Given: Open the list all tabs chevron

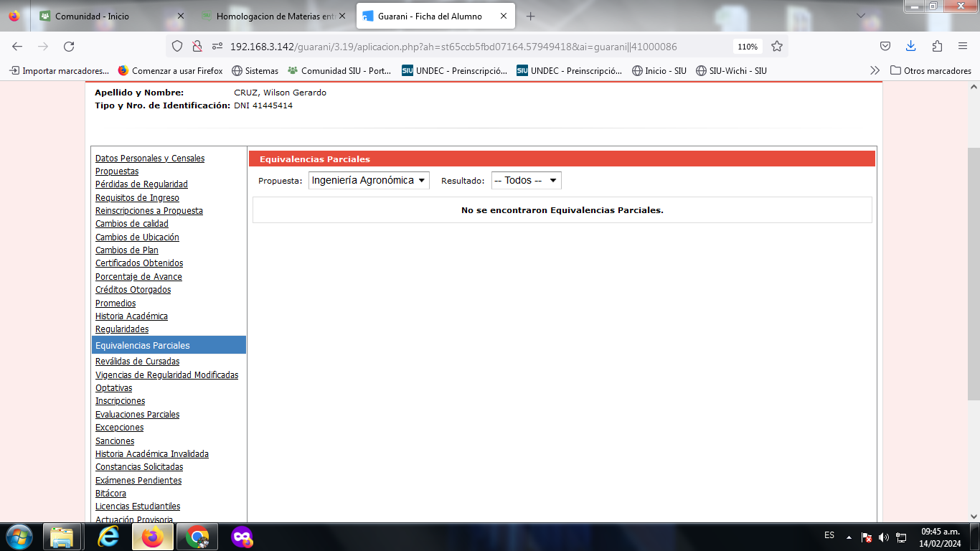Looking at the screenshot, I should point(861,16).
